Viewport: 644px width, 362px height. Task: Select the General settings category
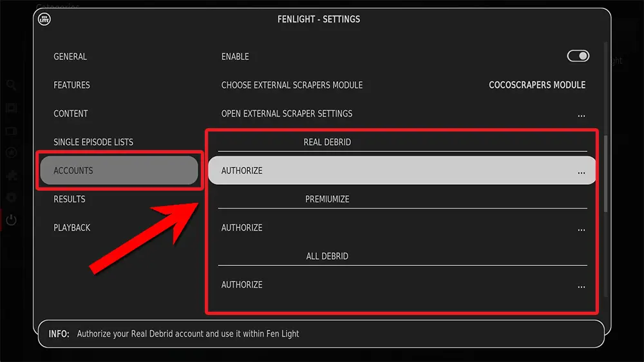click(70, 57)
